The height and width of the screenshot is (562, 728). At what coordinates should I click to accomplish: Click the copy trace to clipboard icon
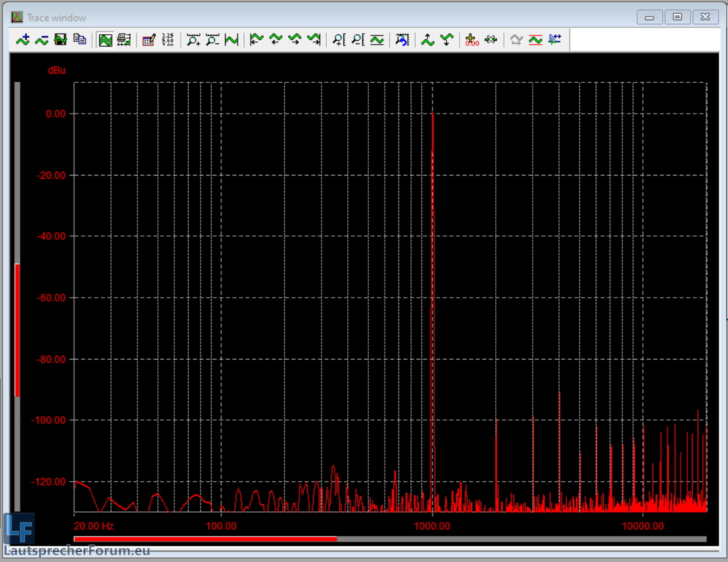pos(80,40)
